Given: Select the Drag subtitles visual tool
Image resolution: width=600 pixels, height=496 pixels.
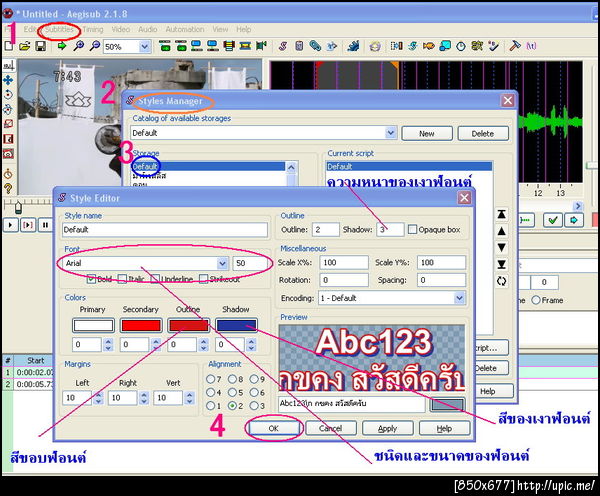Looking at the screenshot, I should click(x=8, y=80).
